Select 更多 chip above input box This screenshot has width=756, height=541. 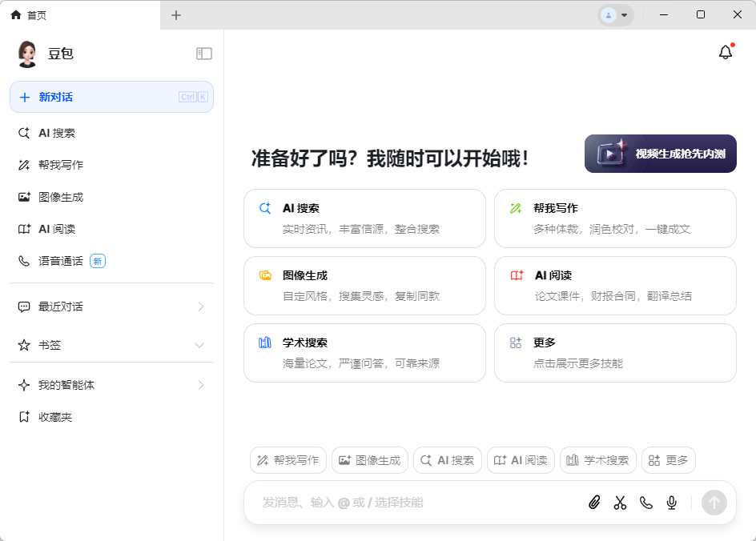pos(668,460)
